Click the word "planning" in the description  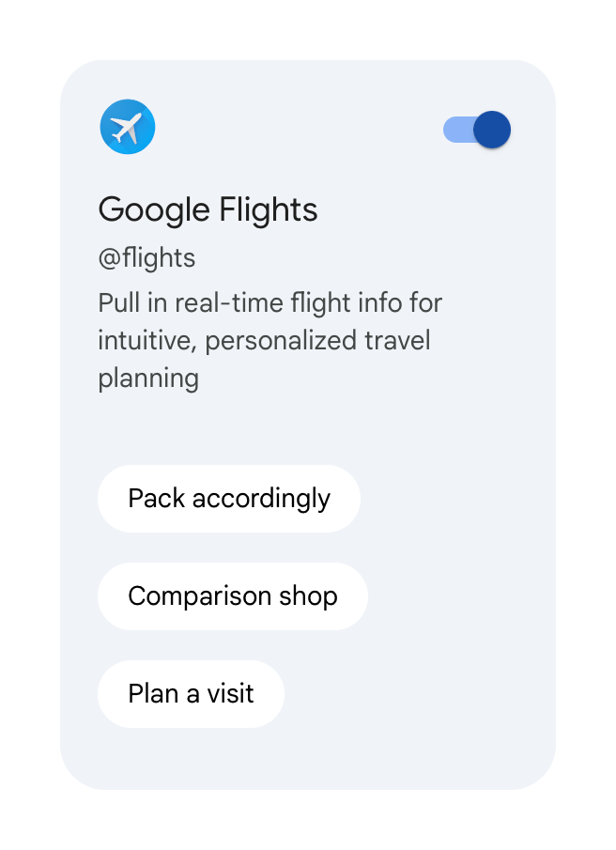(x=148, y=378)
